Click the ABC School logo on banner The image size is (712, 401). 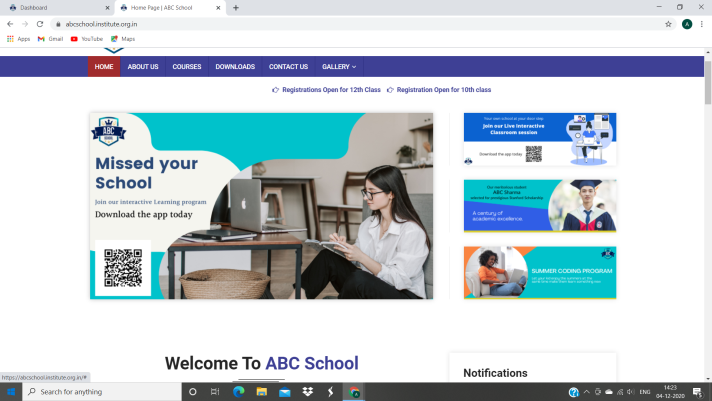[x=109, y=131]
